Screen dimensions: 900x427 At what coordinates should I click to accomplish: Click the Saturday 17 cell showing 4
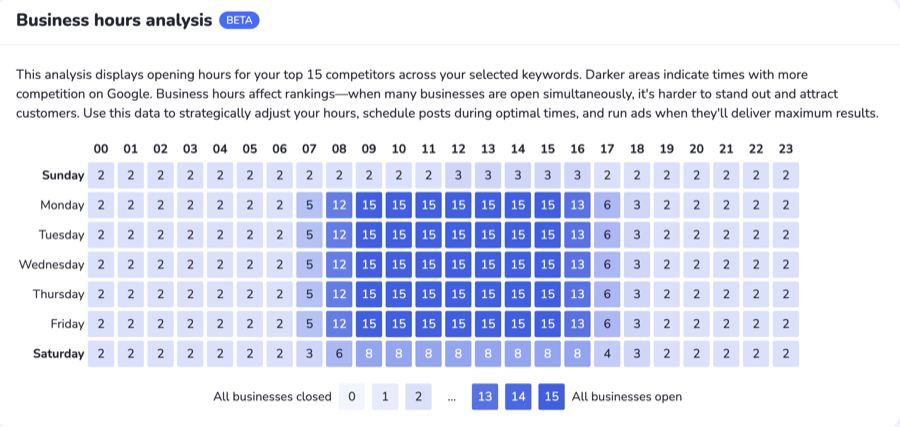click(606, 353)
